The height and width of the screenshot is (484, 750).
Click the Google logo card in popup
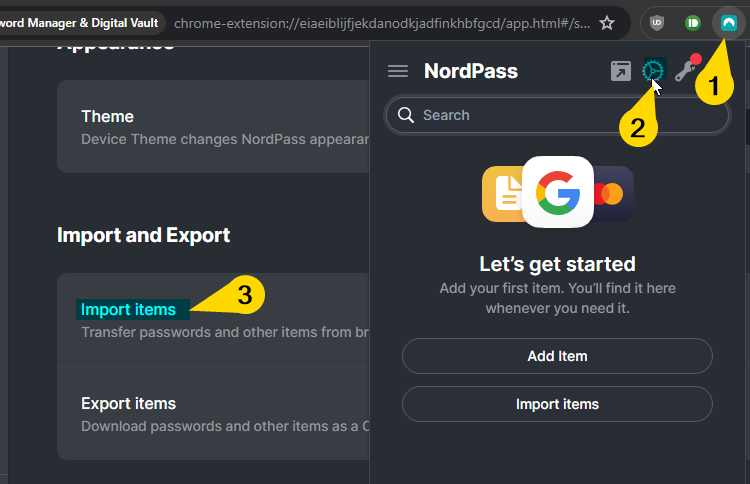[558, 192]
